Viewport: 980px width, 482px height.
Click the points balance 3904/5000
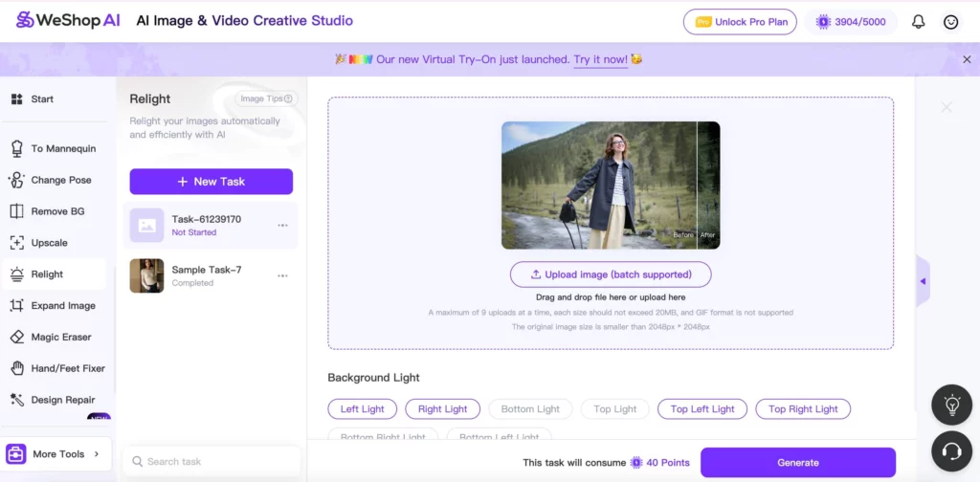pos(851,22)
